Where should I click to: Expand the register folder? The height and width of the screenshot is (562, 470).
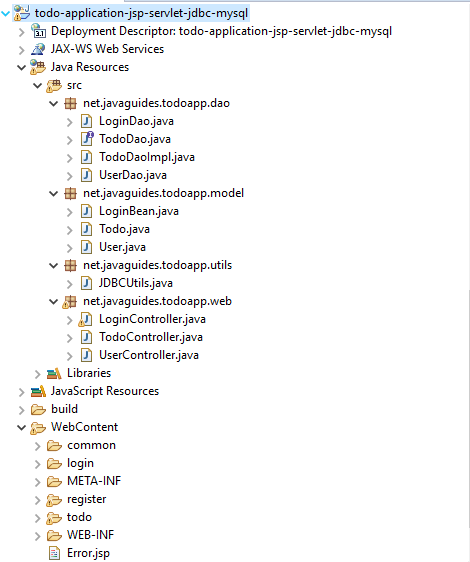click(x=38, y=500)
